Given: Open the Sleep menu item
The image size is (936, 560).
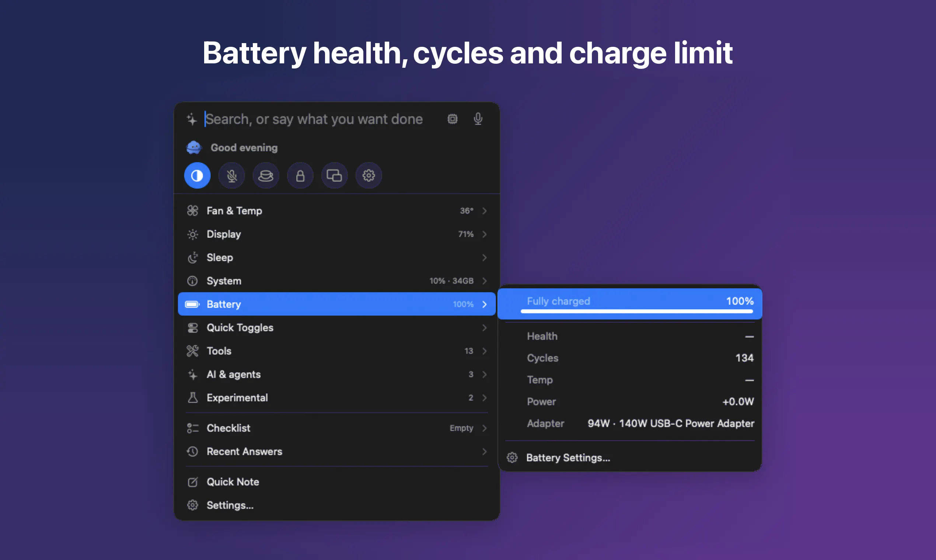Looking at the screenshot, I should point(337,258).
